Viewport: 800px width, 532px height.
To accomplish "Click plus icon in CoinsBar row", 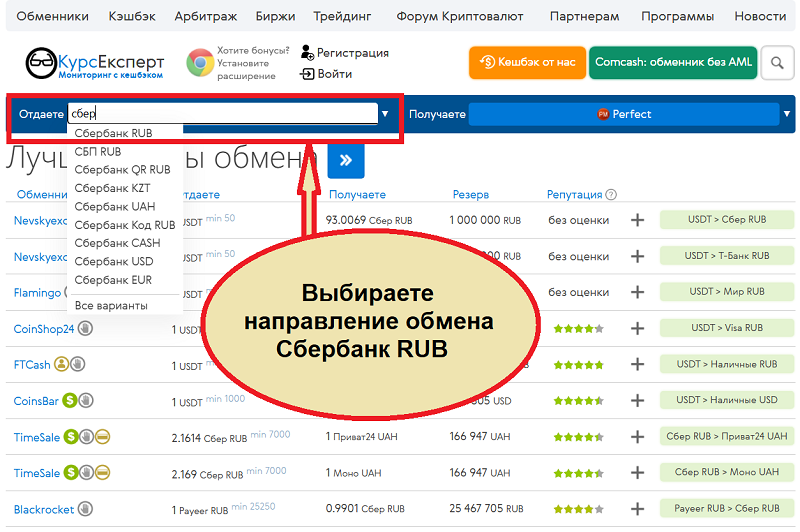I will 637,400.
